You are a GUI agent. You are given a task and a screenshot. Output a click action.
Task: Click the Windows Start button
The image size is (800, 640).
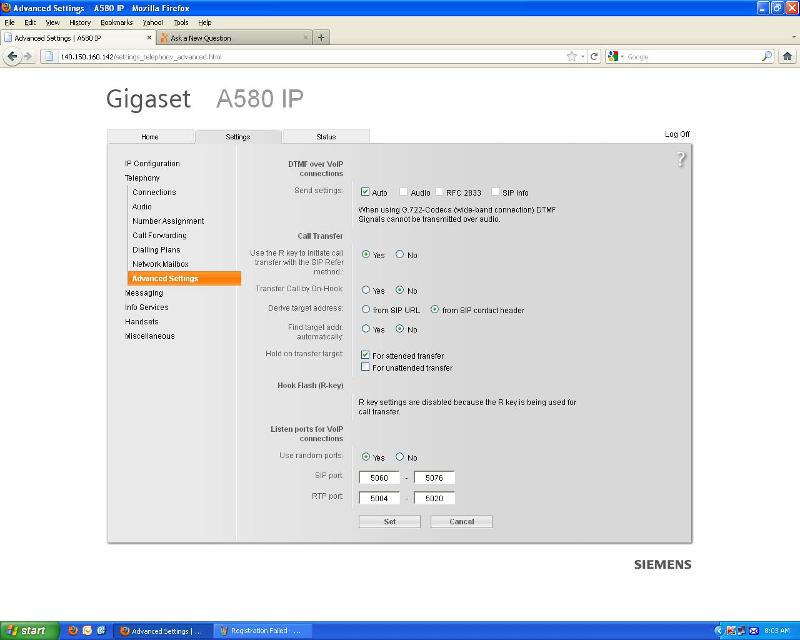point(30,631)
